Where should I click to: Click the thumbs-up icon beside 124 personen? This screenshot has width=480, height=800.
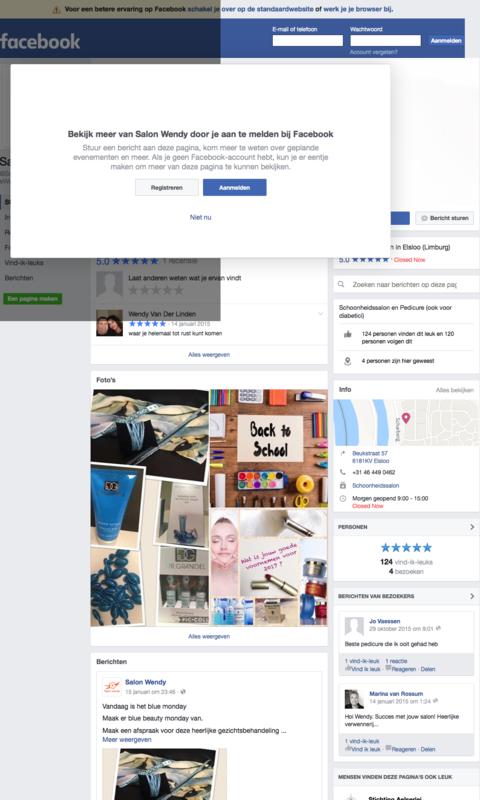tap(348, 334)
